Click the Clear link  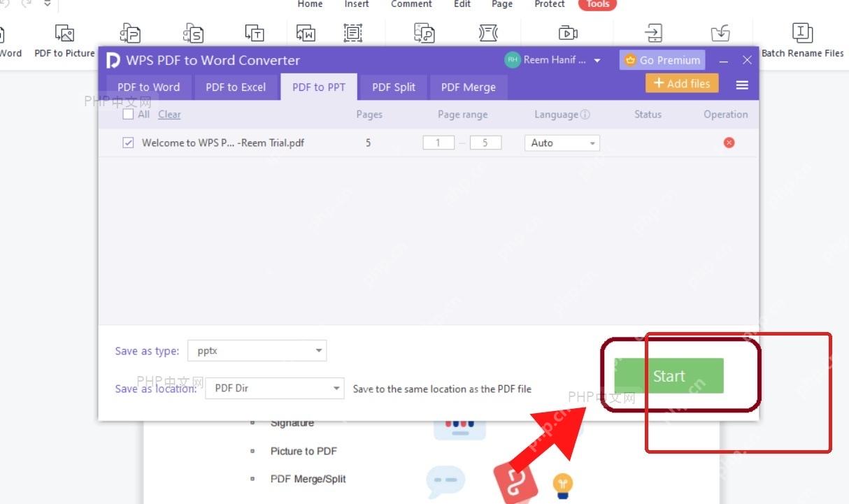pos(169,115)
